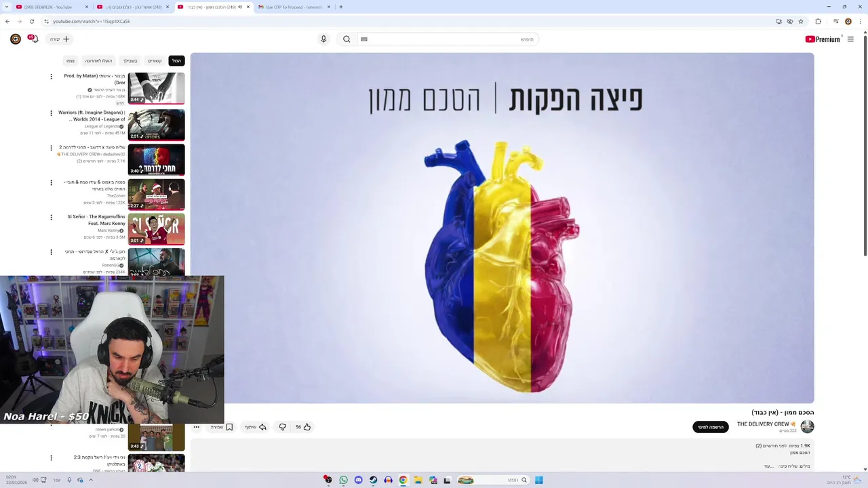Select the 'הועלו לאחרונה' filter chip

(98, 61)
